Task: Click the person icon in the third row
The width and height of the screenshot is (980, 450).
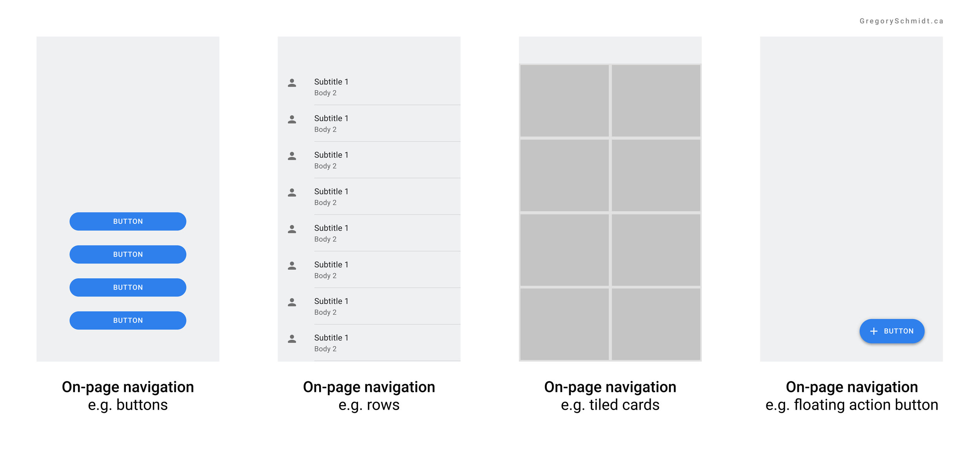Action: [292, 156]
